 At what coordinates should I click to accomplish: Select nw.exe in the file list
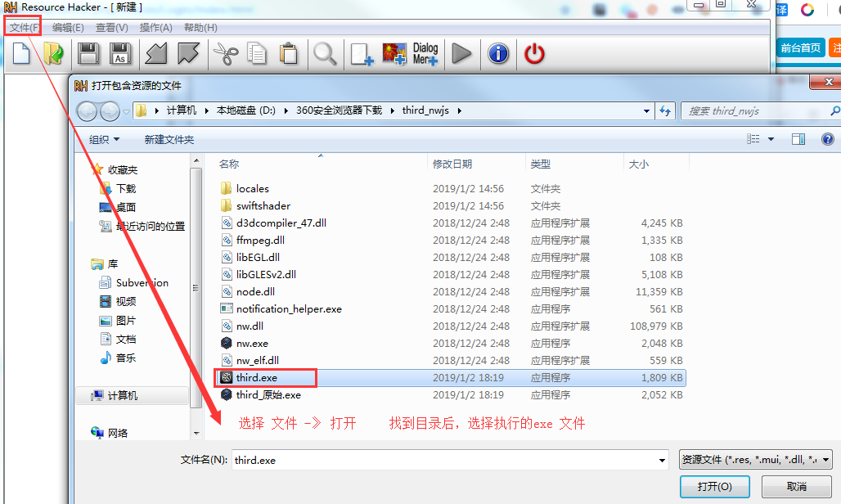[252, 344]
